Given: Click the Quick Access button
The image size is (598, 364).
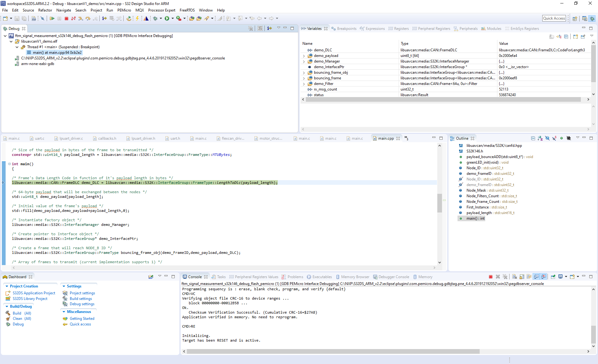Looking at the screenshot, I should [554, 18].
